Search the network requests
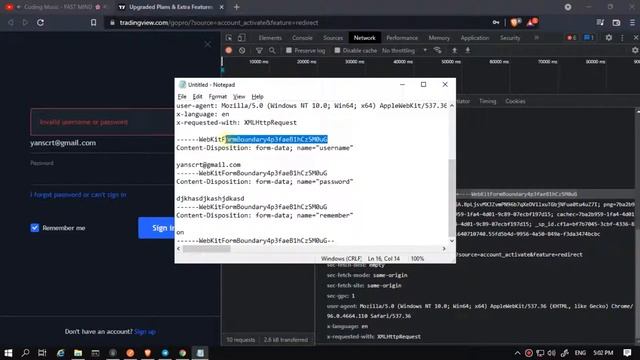 [x=272, y=50]
